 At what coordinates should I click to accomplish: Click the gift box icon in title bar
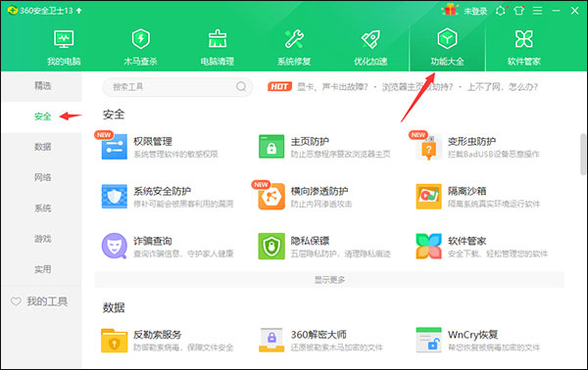450,10
